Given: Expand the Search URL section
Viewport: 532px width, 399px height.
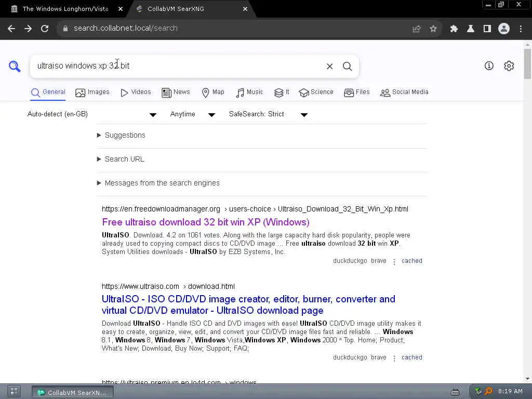Looking at the screenshot, I should point(121,159).
